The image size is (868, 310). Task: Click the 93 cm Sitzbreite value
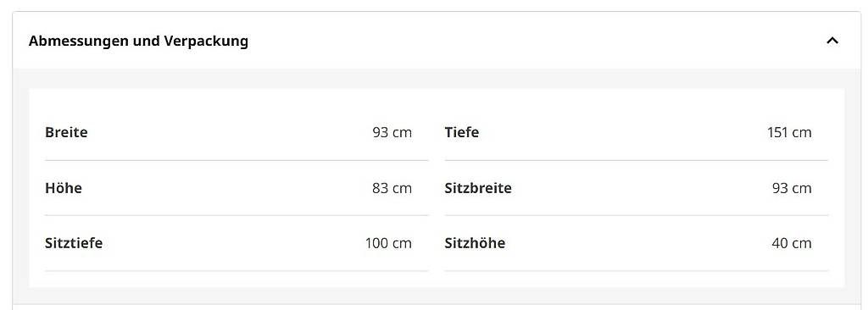[x=792, y=188]
